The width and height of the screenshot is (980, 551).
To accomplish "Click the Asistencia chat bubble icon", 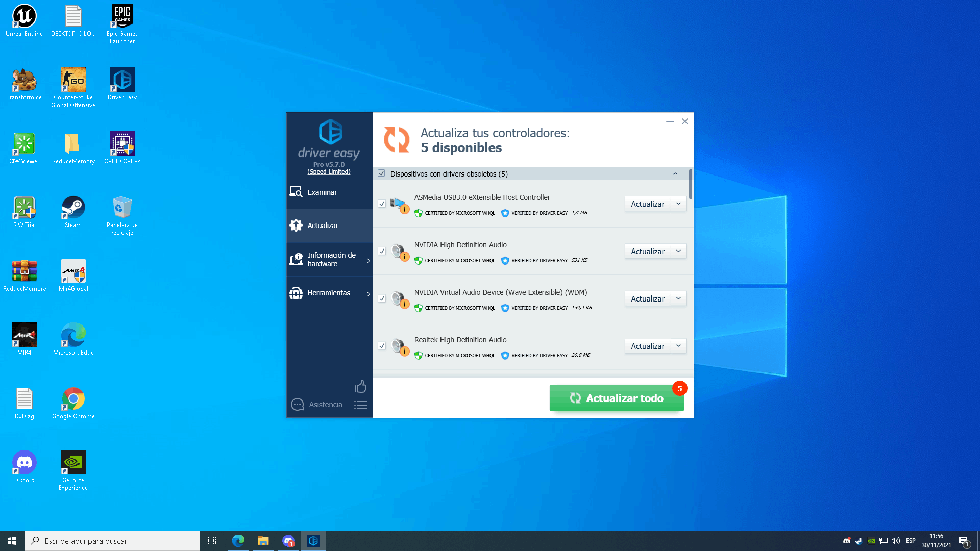I will (298, 405).
